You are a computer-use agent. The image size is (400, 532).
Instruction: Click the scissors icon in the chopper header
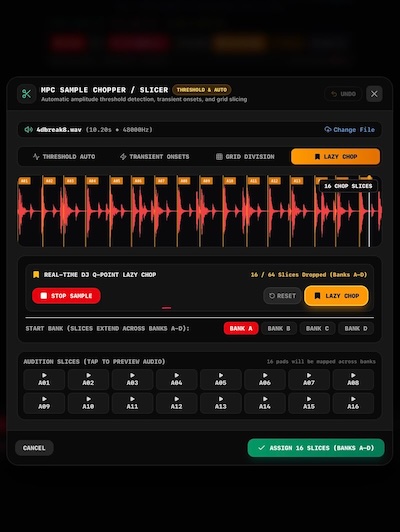click(26, 94)
